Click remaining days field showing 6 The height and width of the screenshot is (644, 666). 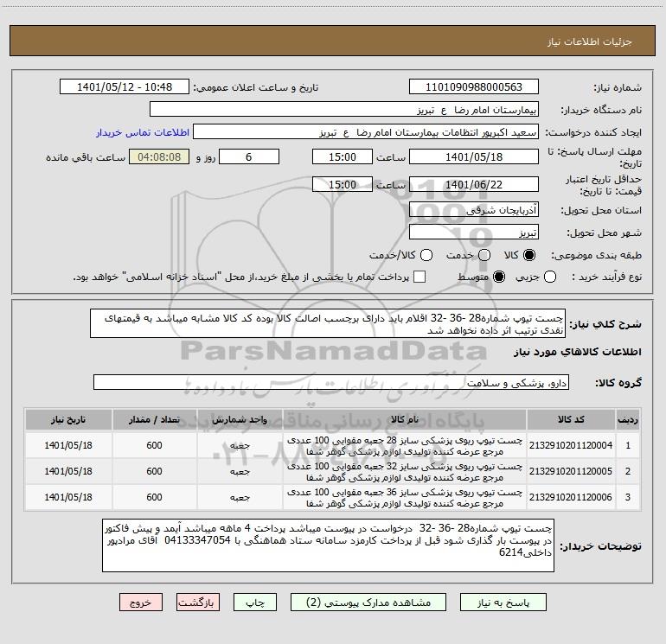pyautogui.click(x=249, y=156)
